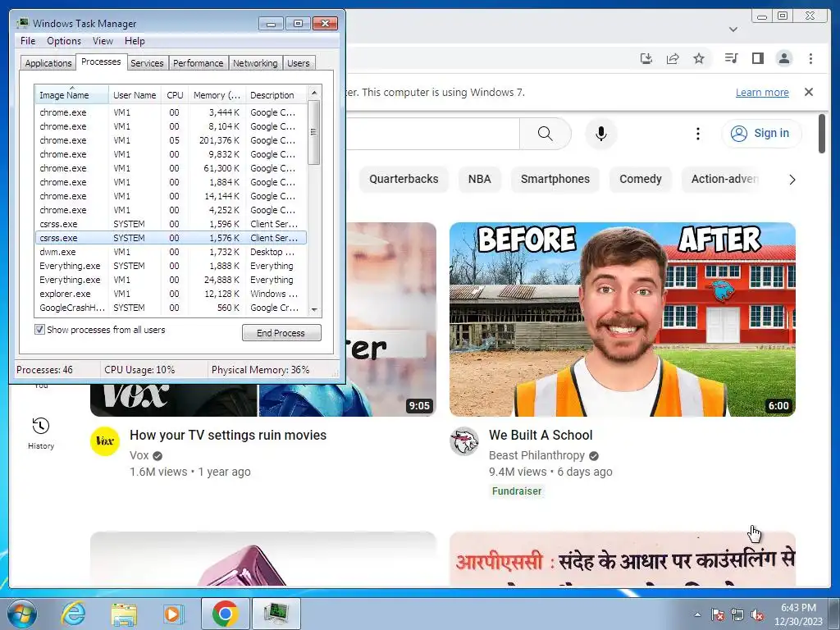
Task: Open Windows Start menu orb
Action: pos(21,614)
